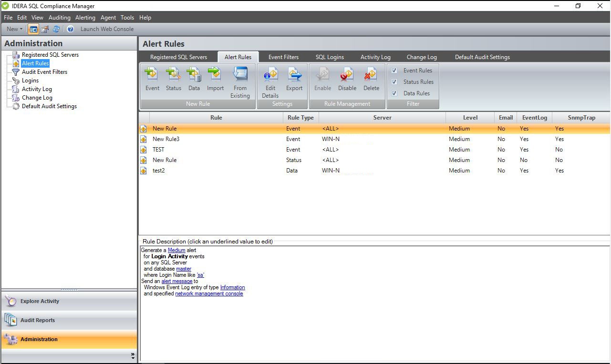Toggle the Data Rules filter checkbox
Screen dimensions: 611x364
click(x=394, y=93)
